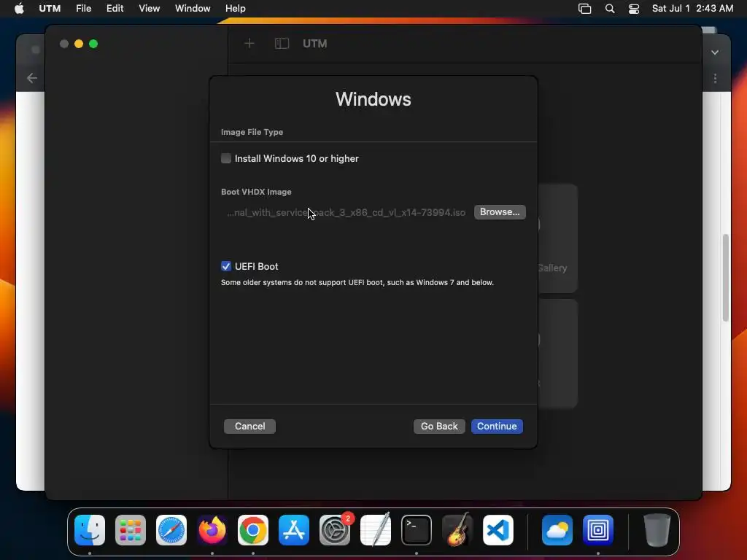
Task: Open System Settings from the Dock
Action: point(335,530)
